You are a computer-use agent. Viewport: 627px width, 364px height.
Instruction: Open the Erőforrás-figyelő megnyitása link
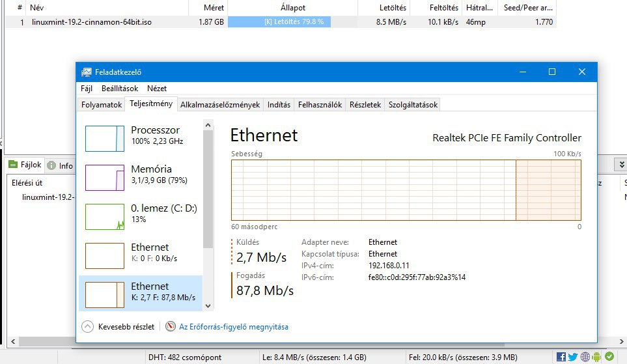click(x=233, y=327)
